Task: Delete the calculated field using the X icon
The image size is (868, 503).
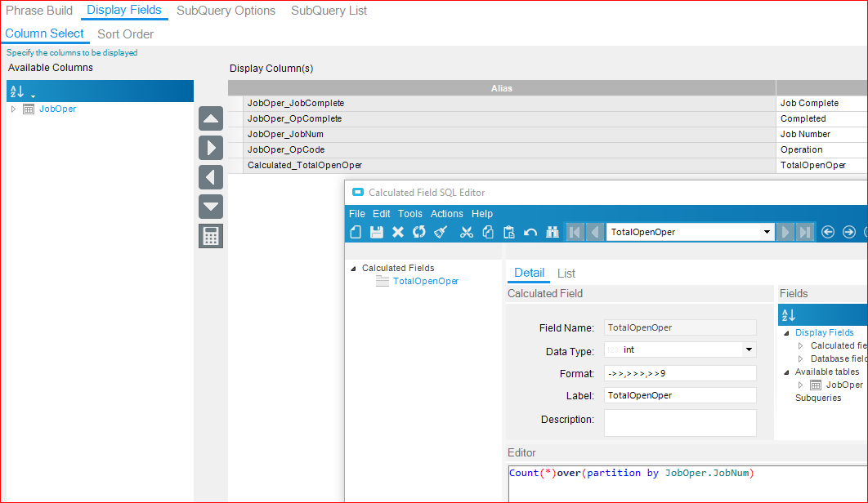Action: (x=397, y=232)
